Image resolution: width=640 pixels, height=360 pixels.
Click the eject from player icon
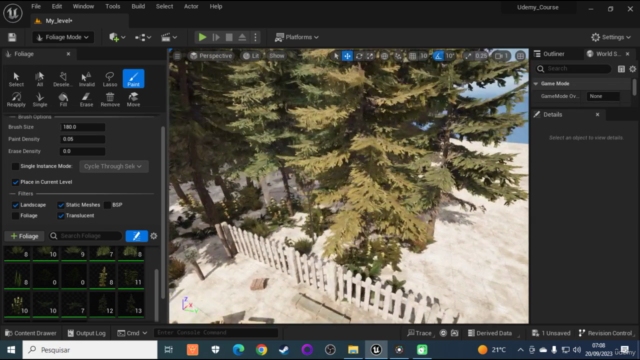point(242,37)
